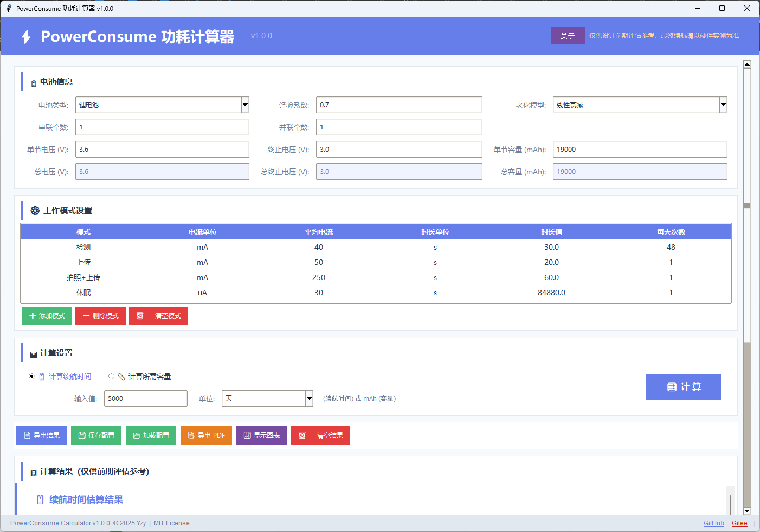This screenshot has width=760, height=532.
Task: Click the 终止电压 (V) input field
Action: pyautogui.click(x=399, y=150)
